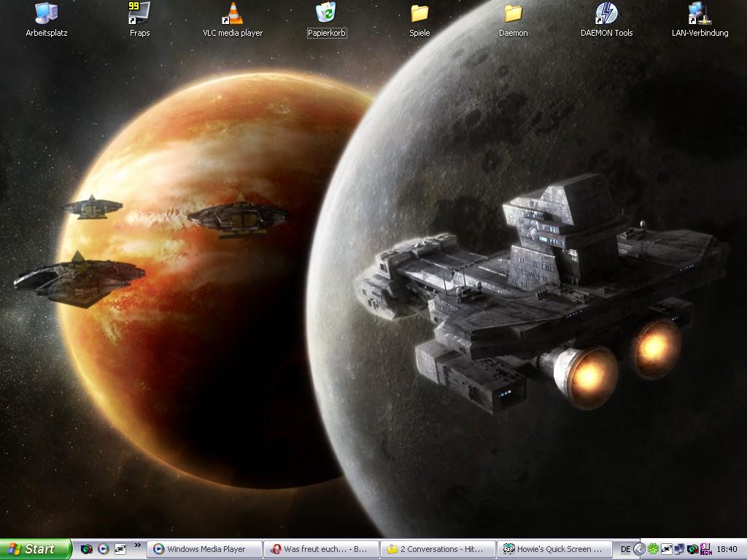Screen dimensions: 747x560
Task: Open the '2 Conversations' taskbar group
Action: point(438,549)
